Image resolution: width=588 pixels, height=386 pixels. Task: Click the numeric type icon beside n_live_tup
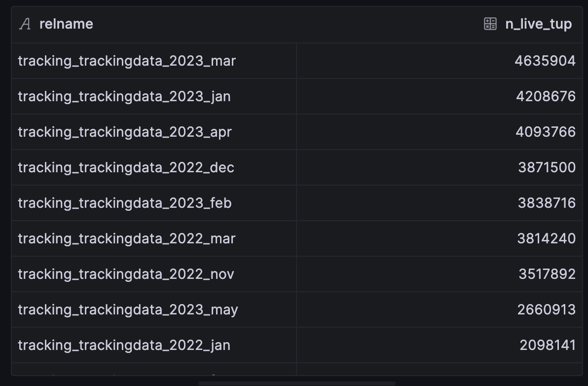490,24
